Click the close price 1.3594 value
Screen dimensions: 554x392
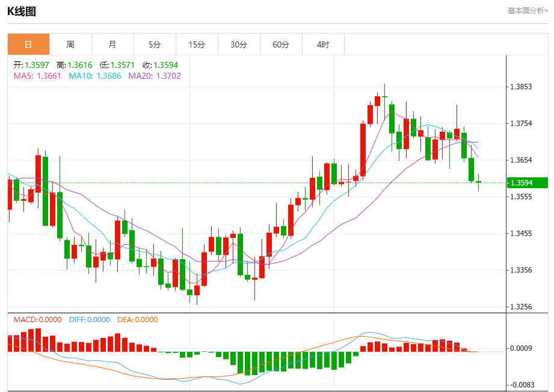[165, 65]
